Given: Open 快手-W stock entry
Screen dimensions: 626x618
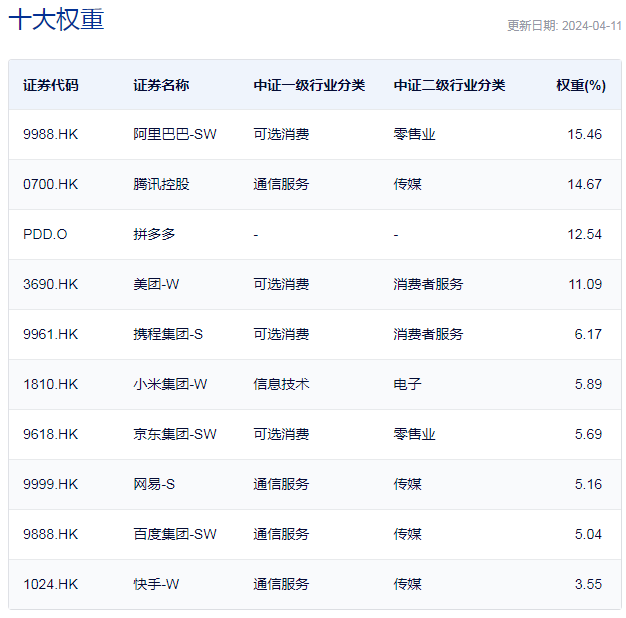Looking at the screenshot, I should [x=156, y=584].
